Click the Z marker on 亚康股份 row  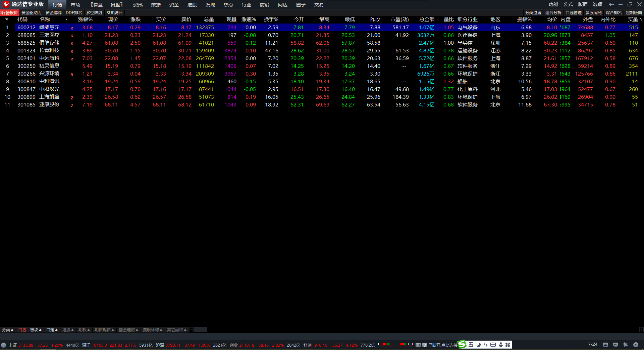point(72,105)
